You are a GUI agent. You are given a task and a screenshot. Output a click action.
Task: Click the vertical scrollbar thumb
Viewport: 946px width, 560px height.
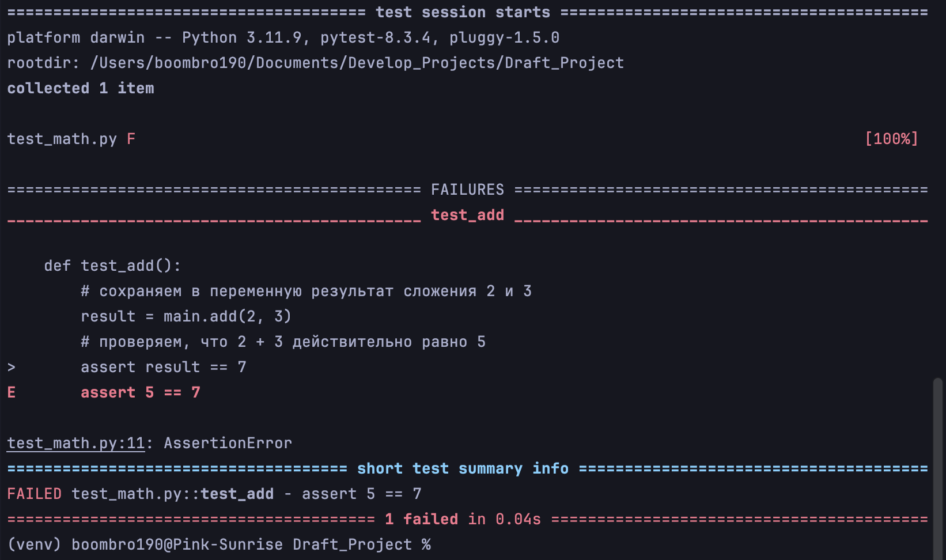coord(937,467)
